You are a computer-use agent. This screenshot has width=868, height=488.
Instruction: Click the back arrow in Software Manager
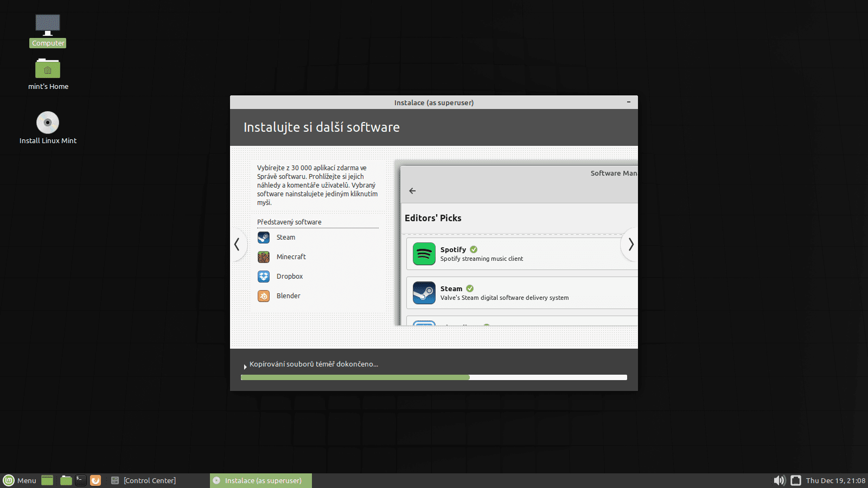coord(412,191)
